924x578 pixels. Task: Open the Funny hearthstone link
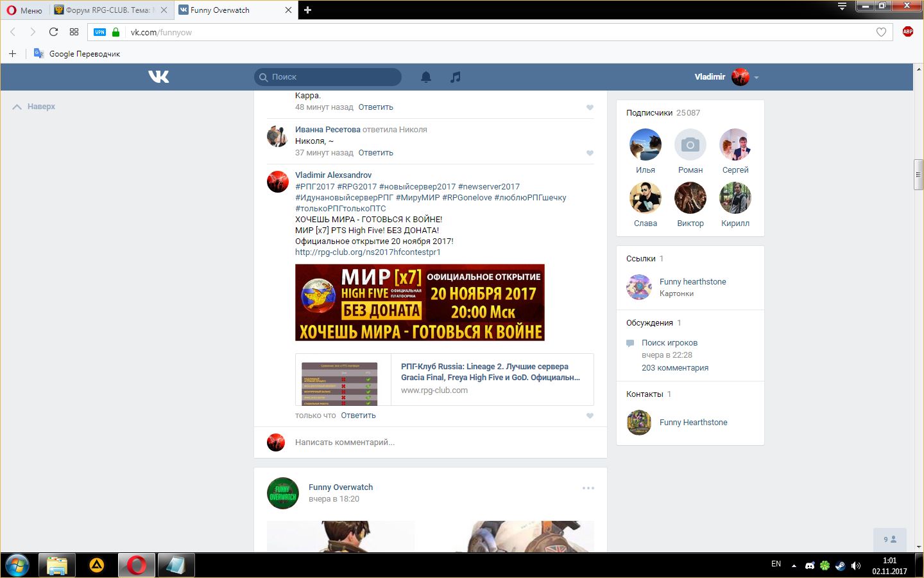693,282
